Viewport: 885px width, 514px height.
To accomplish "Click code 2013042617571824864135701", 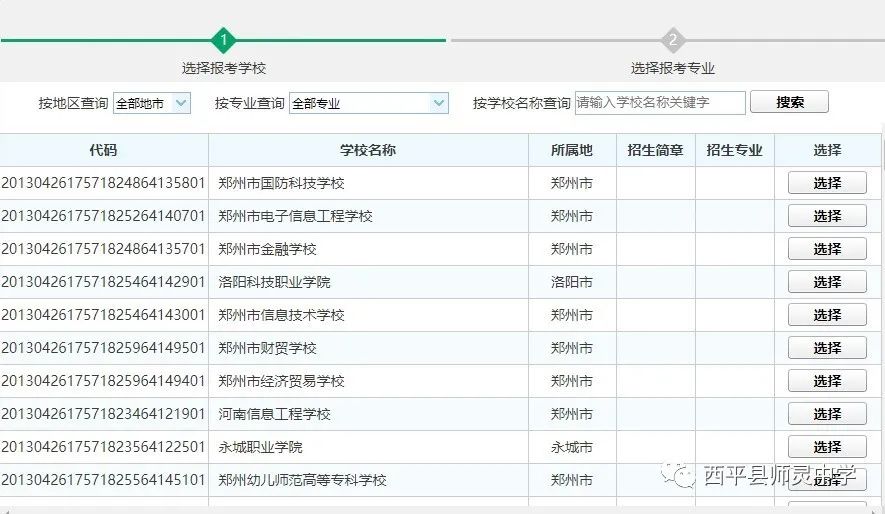I will (x=103, y=249).
